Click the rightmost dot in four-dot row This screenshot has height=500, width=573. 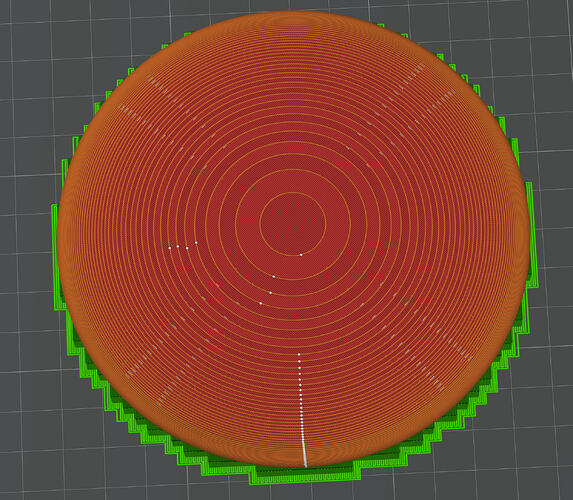point(196,242)
